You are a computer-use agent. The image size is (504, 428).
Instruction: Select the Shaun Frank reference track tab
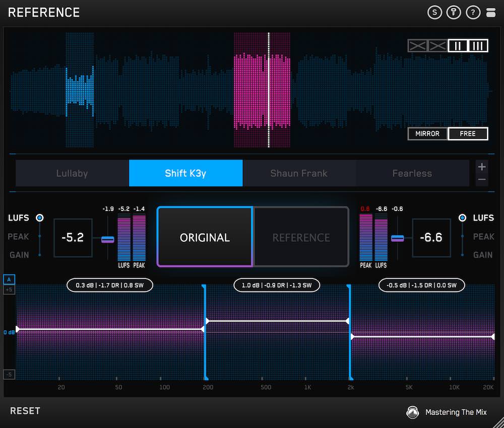pos(299,173)
